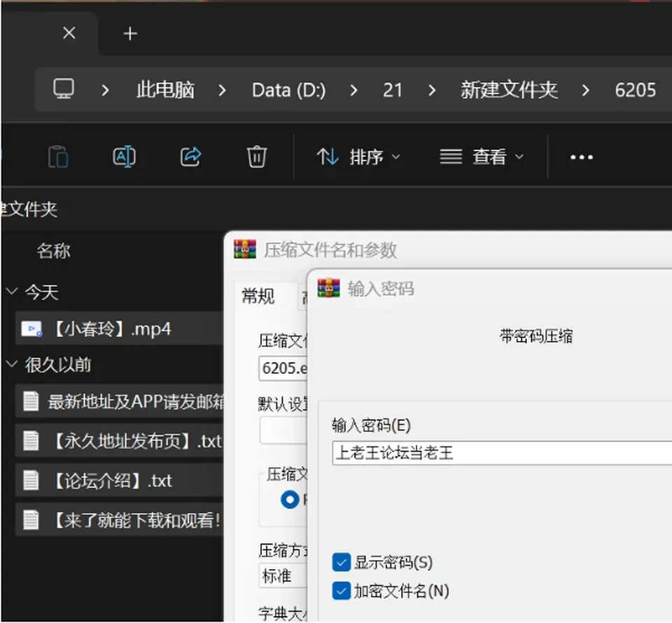This screenshot has width=672, height=623.
Task: Click the 名称 column header
Action: [x=54, y=251]
